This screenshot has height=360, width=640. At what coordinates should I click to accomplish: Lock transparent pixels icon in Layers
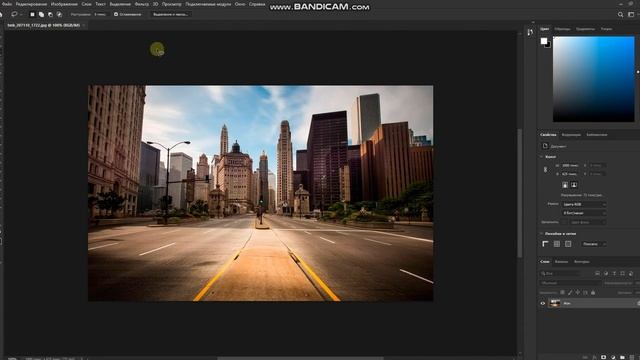[x=562, y=293]
